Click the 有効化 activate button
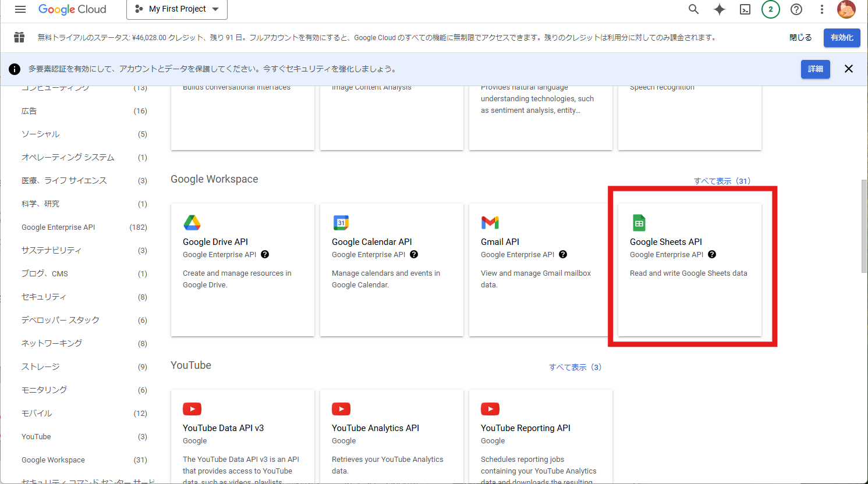The width and height of the screenshot is (868, 484). click(842, 37)
